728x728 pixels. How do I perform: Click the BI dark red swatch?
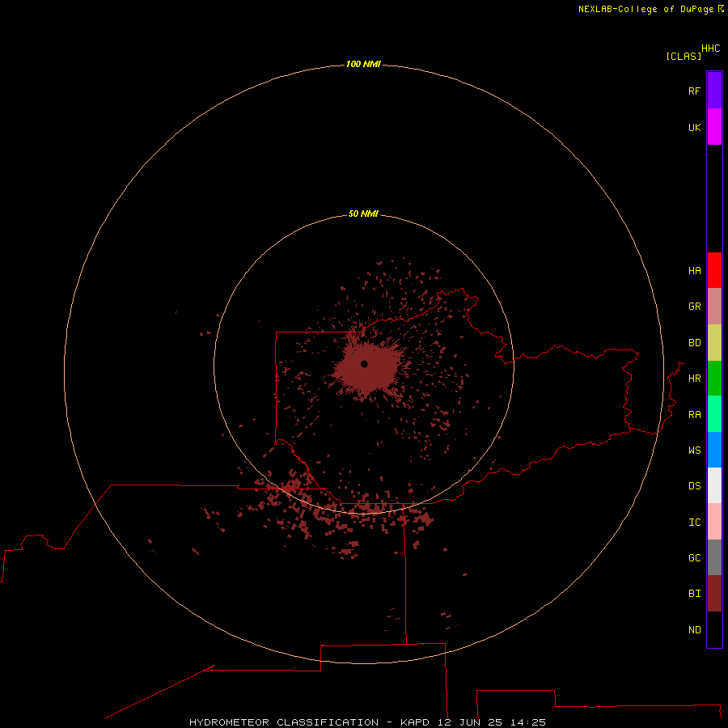click(714, 594)
